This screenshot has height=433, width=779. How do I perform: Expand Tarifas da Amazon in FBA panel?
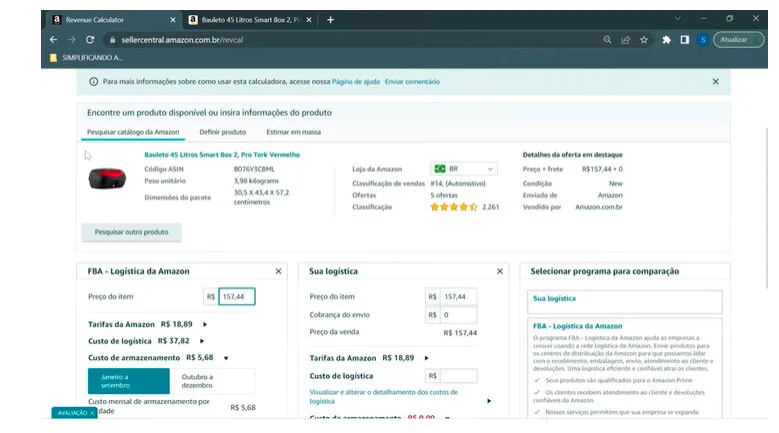(205, 324)
